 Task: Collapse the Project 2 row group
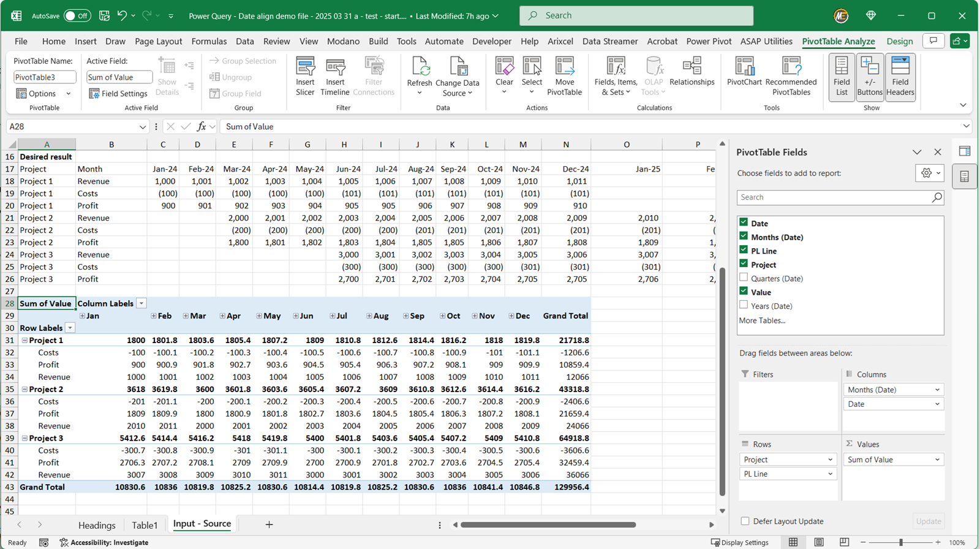(24, 389)
